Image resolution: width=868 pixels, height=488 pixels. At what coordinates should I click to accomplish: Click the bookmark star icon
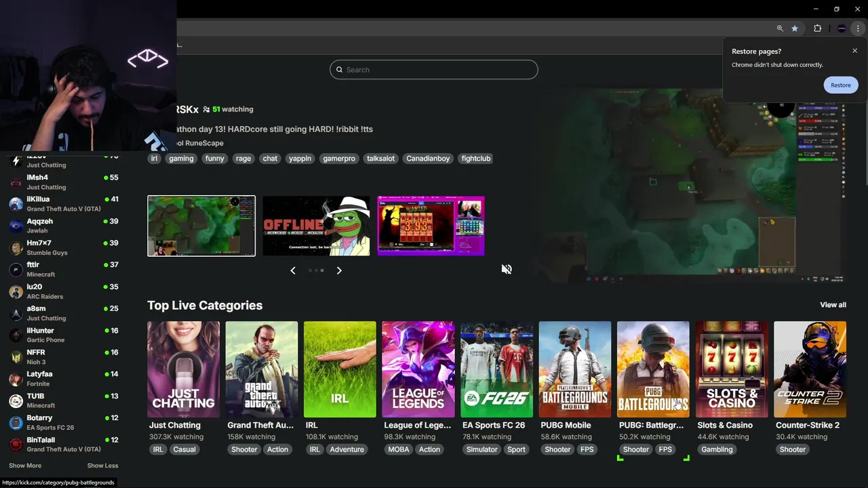tap(795, 28)
